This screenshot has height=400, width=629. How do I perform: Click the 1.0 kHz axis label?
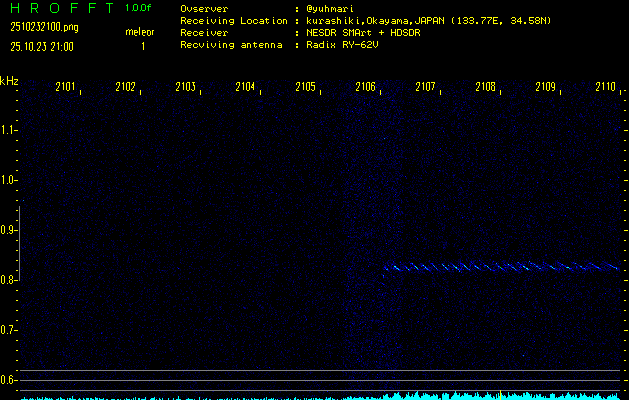[x=8, y=180]
